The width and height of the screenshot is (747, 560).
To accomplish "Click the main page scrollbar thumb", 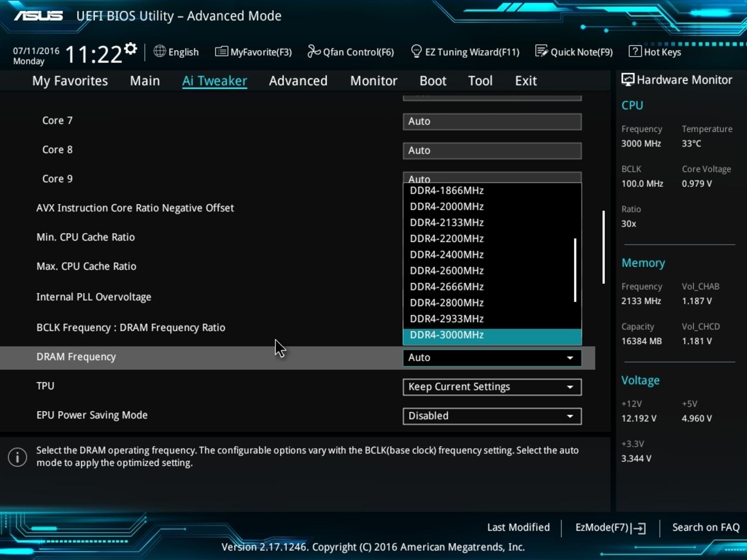I will 604,247.
